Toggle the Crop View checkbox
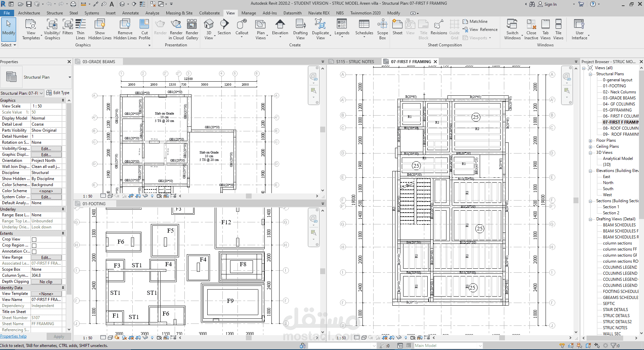 tap(34, 239)
